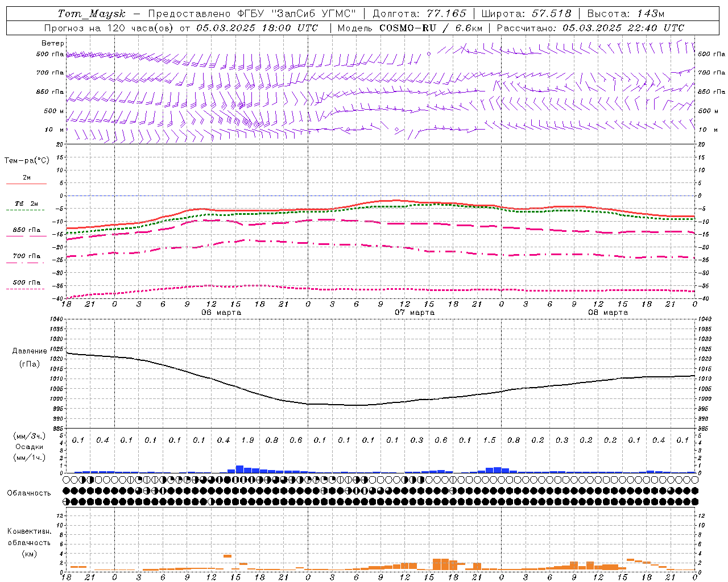
Task: Click the 1.5 precipitation value
Action: coord(489,440)
